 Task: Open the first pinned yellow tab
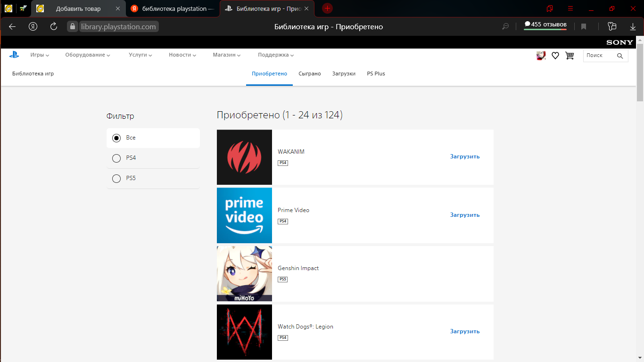pyautogui.click(x=8, y=8)
